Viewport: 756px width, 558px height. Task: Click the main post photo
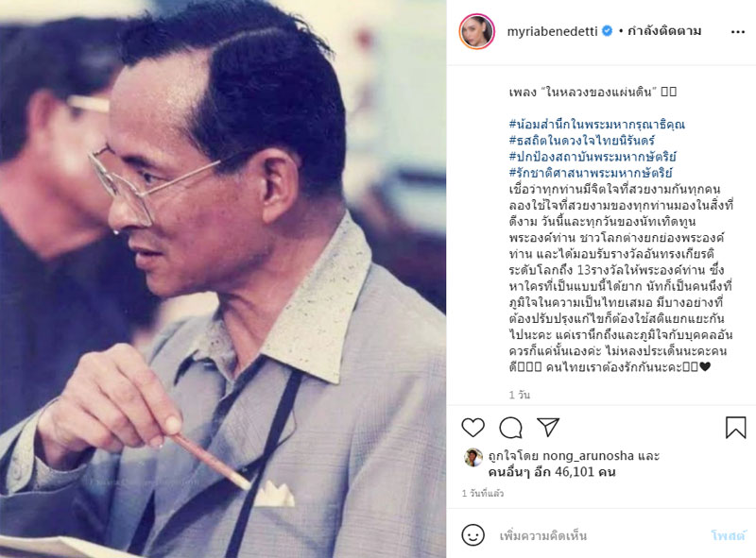click(x=223, y=279)
